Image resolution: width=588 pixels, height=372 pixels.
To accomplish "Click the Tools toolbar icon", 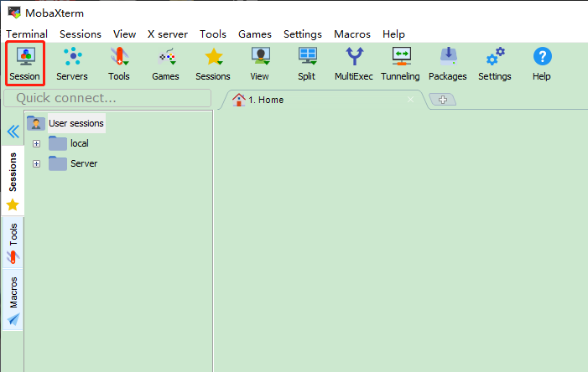I will (x=119, y=63).
